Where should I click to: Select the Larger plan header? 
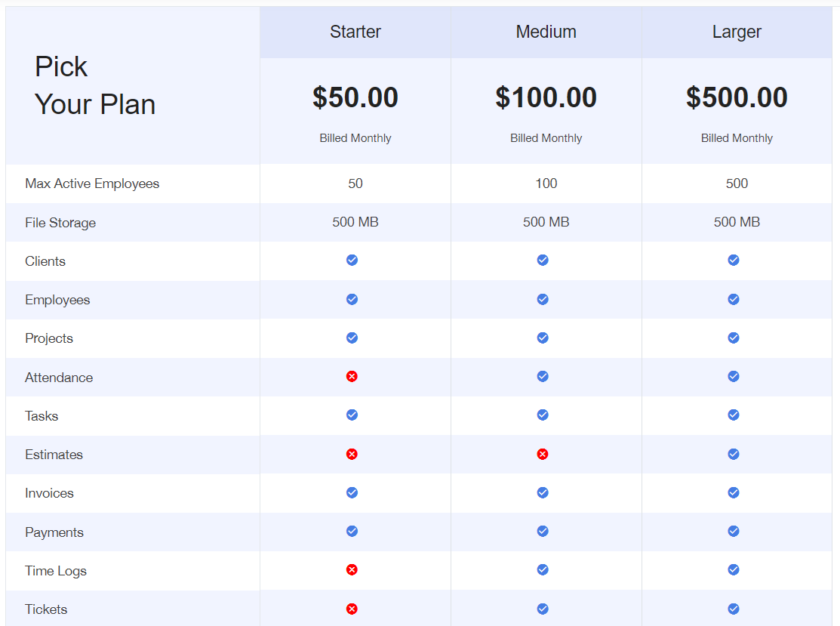click(737, 32)
